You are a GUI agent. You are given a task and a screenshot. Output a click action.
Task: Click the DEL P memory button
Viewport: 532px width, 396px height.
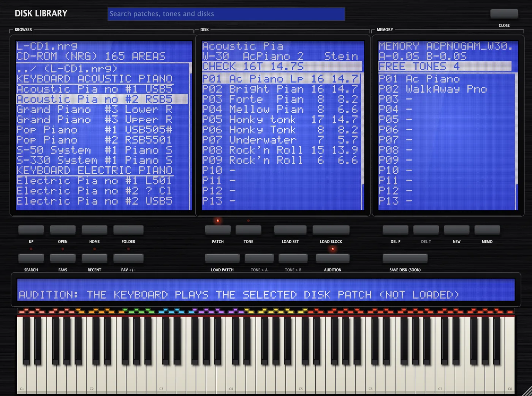point(396,230)
